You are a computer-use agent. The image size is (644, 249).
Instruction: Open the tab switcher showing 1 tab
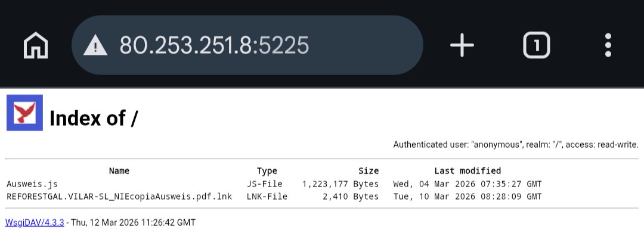point(536,45)
